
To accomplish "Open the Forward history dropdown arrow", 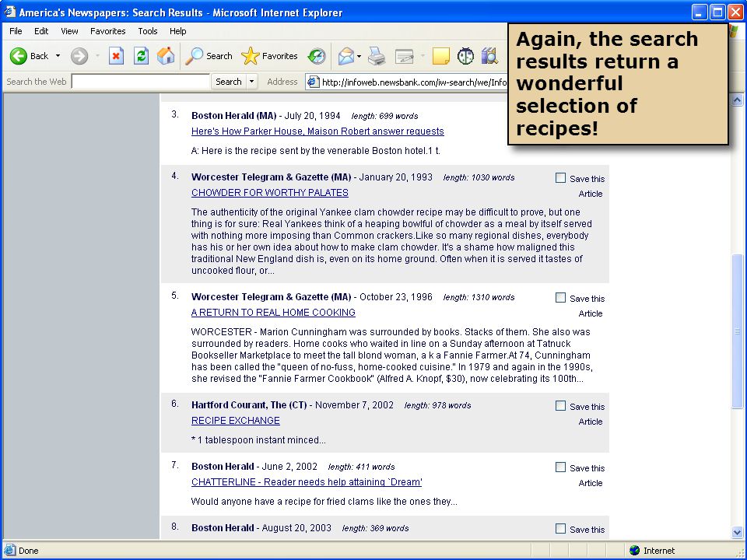I will [97, 56].
